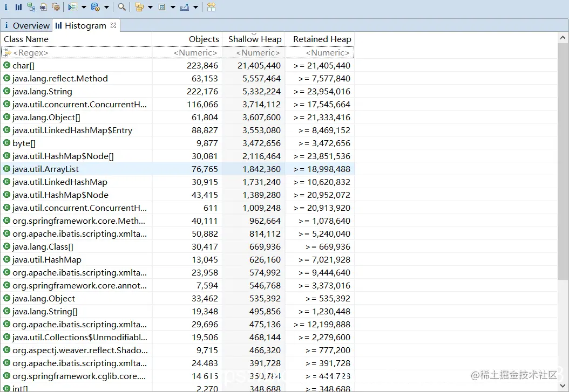Click the Compare to another heap dump icon
Image resolution: width=569 pixels, height=392 pixels.
[x=211, y=7]
